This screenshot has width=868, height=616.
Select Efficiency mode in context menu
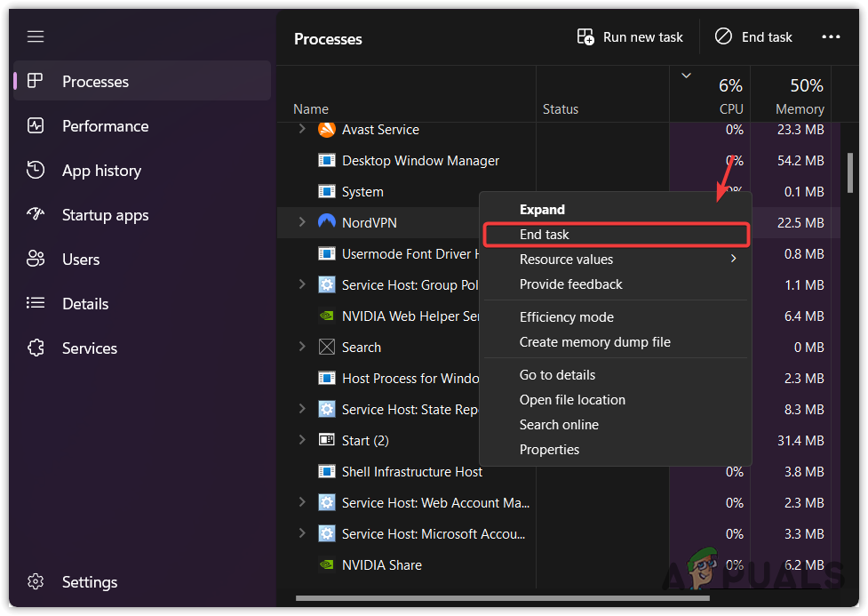pos(567,317)
